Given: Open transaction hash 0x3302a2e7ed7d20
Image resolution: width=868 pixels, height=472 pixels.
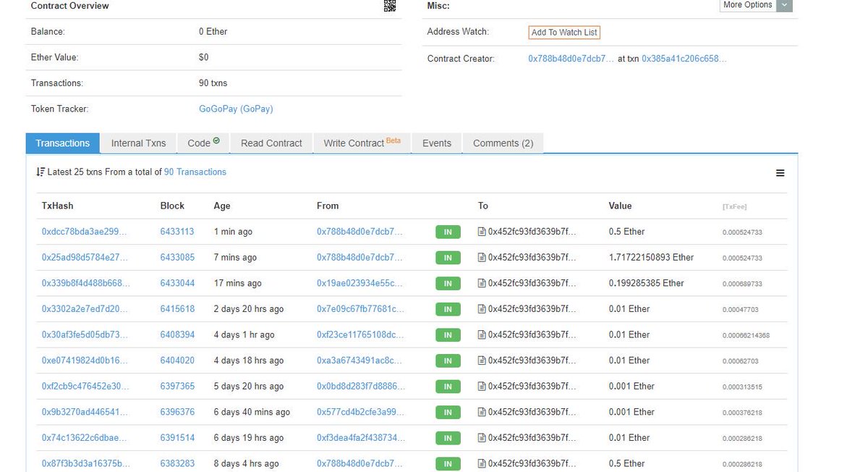Looking at the screenshot, I should click(x=85, y=309).
